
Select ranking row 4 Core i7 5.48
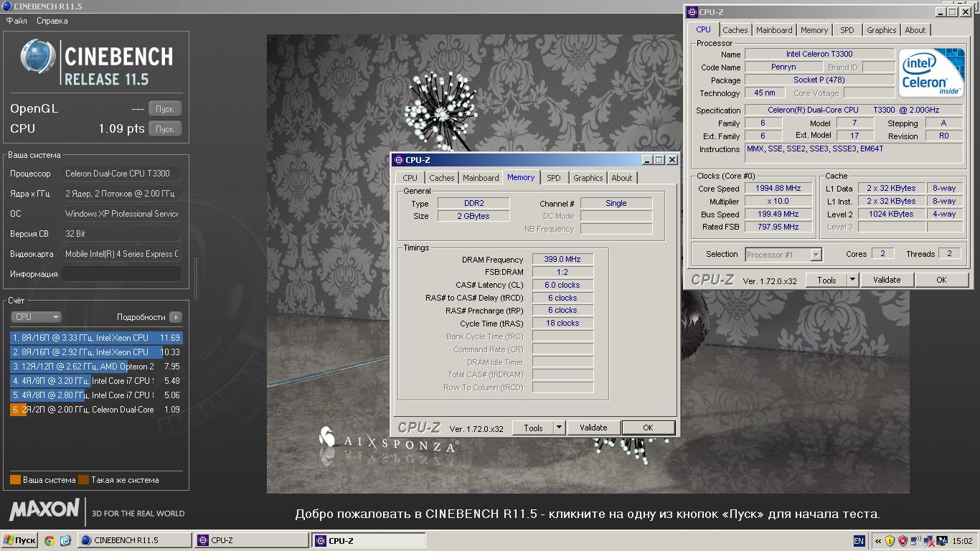pos(96,381)
